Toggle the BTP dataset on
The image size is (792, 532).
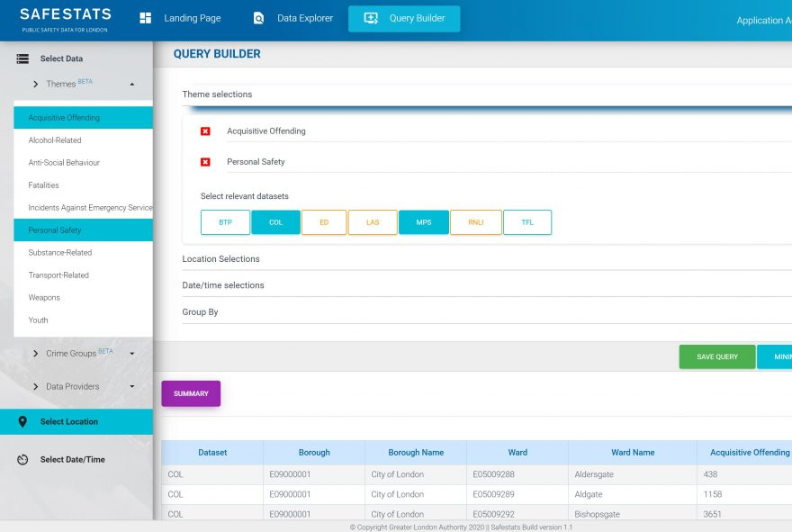[x=225, y=222]
